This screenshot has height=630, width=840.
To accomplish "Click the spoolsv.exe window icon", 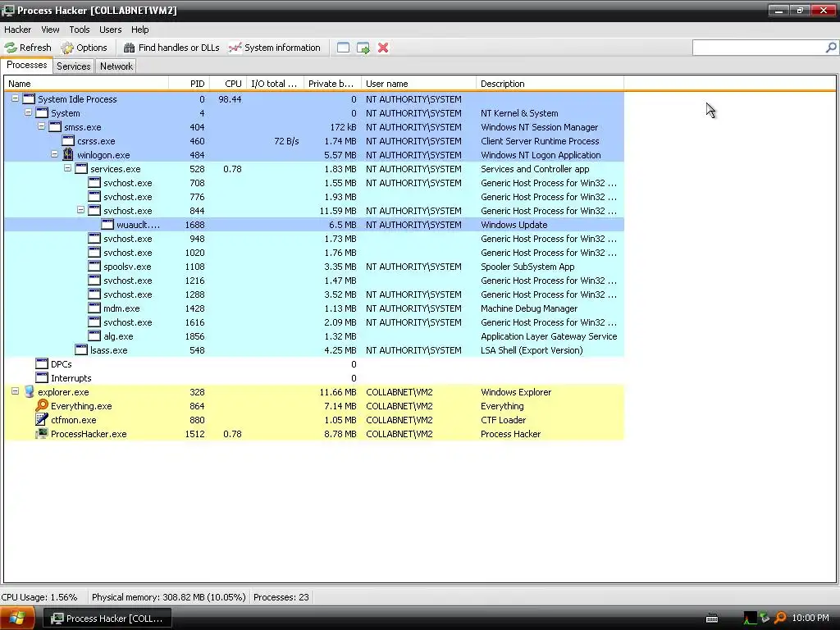I will (x=94, y=267).
